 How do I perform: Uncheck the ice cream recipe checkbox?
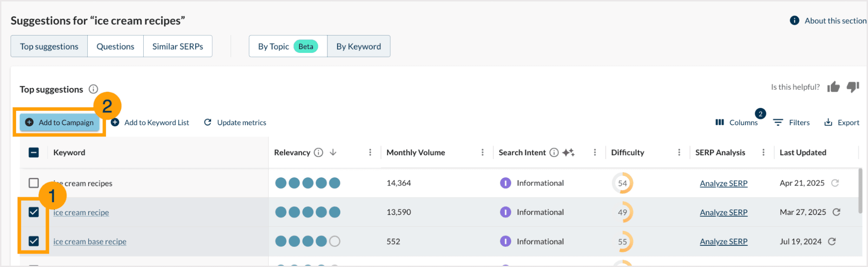click(34, 212)
